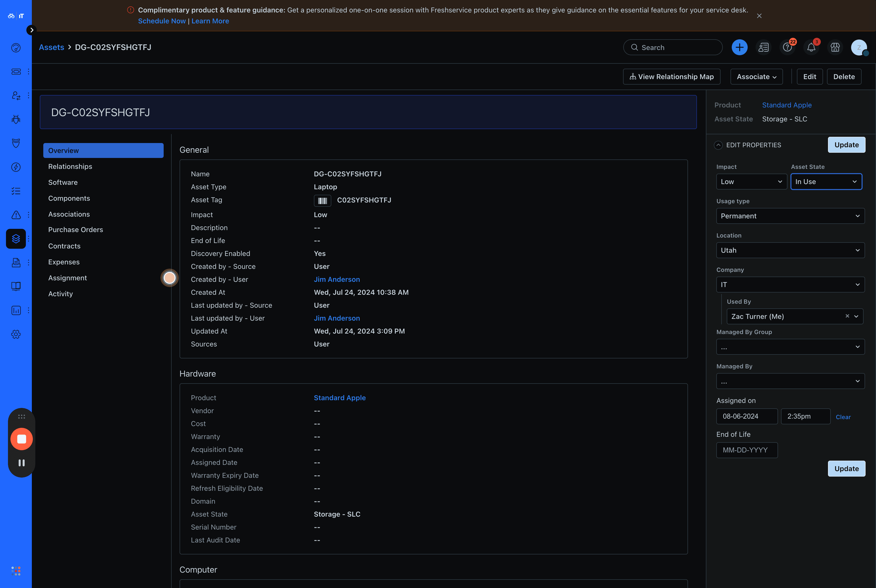Select the Relationships tab
Screen dimensions: 876x588
tap(70, 166)
